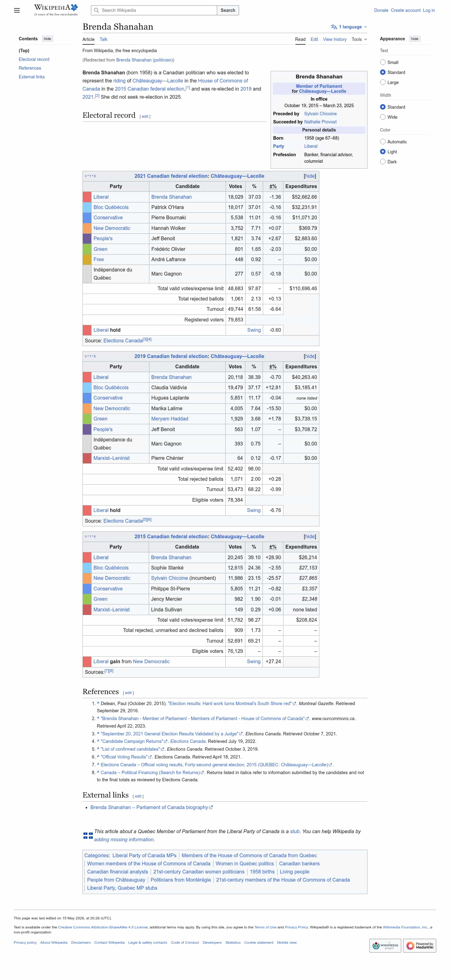Image resolution: width=450 pixels, height=980 pixels.
Task: Select Standard text size
Action: coord(382,72)
